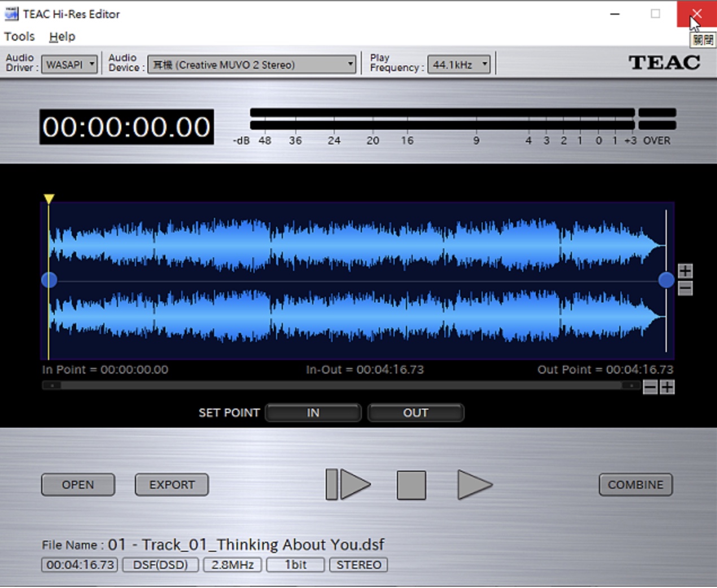Click the 00:04:16.73 duration info box
Image resolution: width=717 pixels, height=588 pixels.
(80, 565)
